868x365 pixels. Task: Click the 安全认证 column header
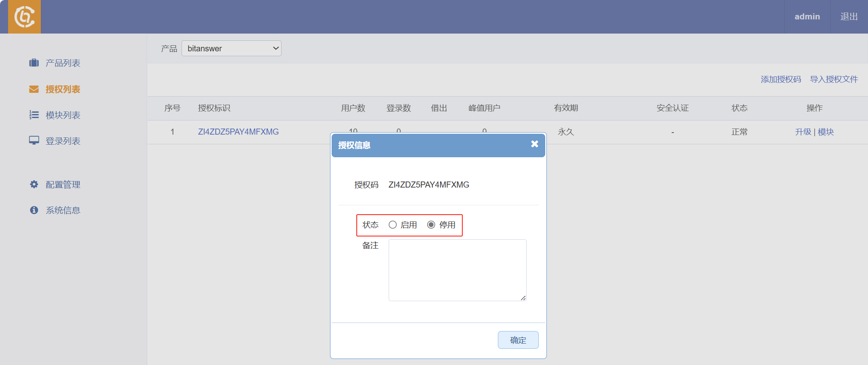(x=673, y=108)
